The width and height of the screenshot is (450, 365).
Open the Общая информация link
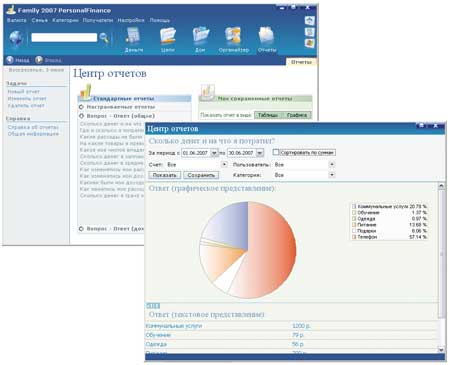(x=33, y=134)
